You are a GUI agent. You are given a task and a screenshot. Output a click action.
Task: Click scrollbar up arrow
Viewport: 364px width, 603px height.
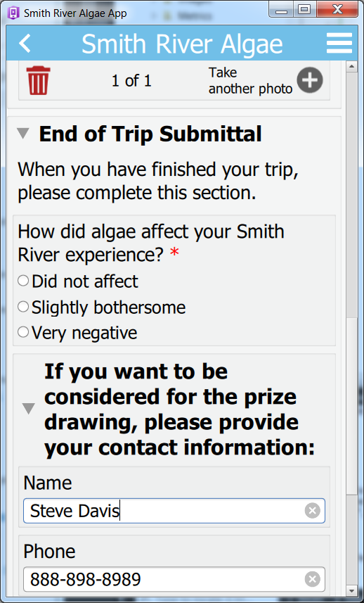coord(352,67)
